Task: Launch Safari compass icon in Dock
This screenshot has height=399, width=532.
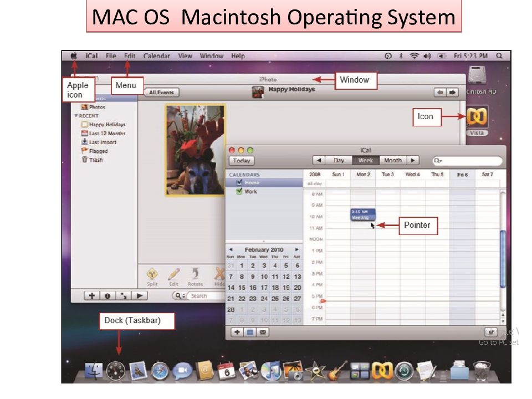Action: pyautogui.click(x=160, y=371)
